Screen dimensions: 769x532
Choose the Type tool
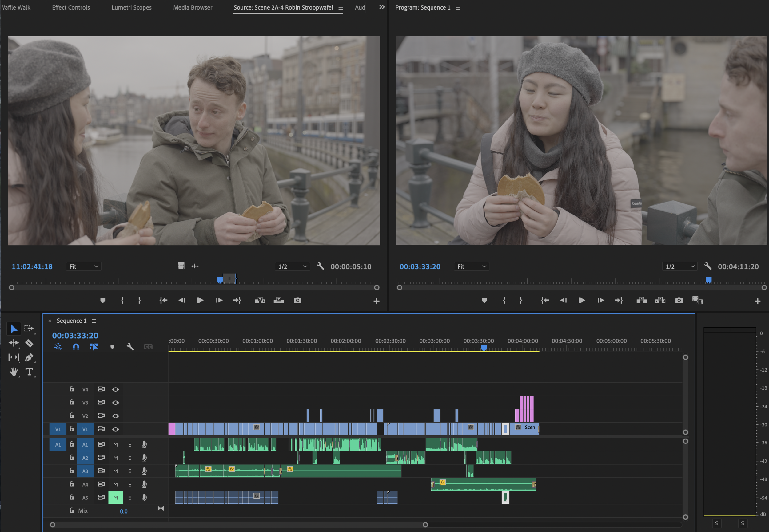click(x=29, y=372)
